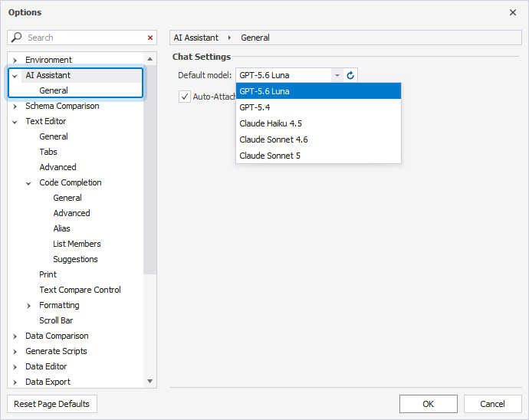
Task: Click Reset Page Defaults button
Action: click(52, 404)
